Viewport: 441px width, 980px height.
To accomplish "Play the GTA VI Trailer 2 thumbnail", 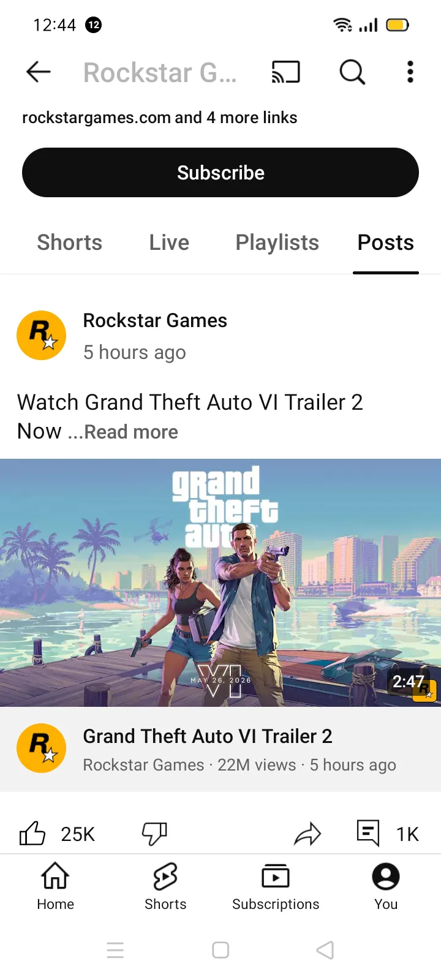I will point(221,582).
